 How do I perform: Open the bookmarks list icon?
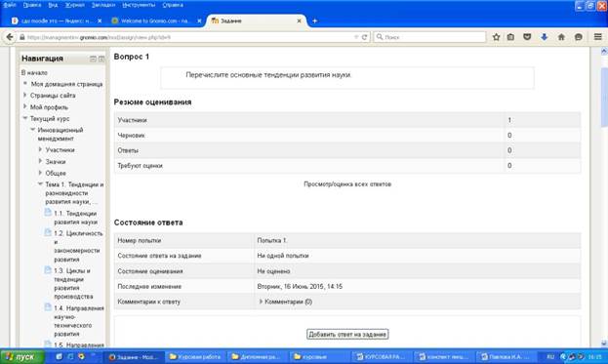[510, 37]
